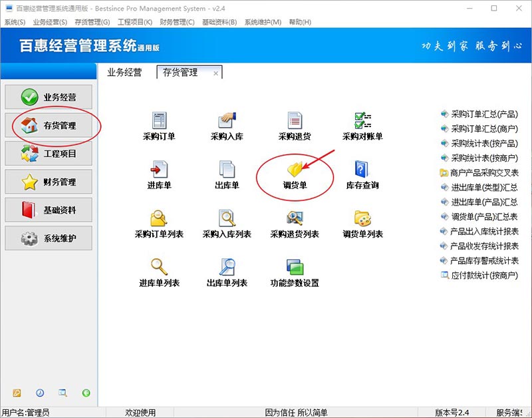Open the 进库单列表 magnifier icon
The width and height of the screenshot is (532, 418).
point(159,267)
